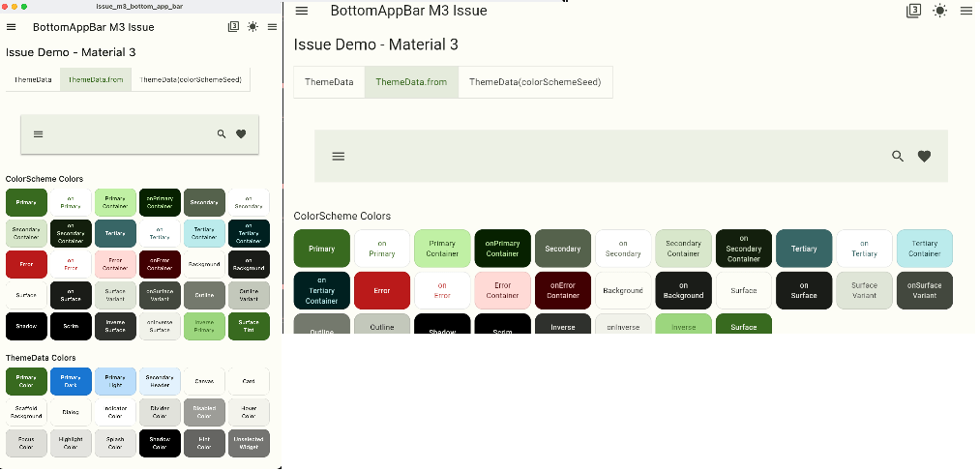Click the Highlight Color swatch

pos(71,443)
